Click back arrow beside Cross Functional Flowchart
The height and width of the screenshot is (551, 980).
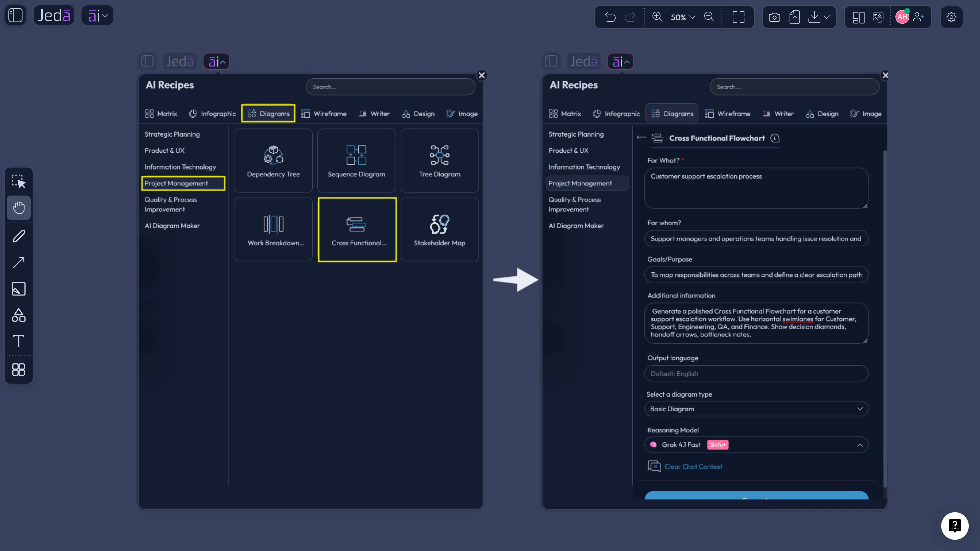[641, 138]
